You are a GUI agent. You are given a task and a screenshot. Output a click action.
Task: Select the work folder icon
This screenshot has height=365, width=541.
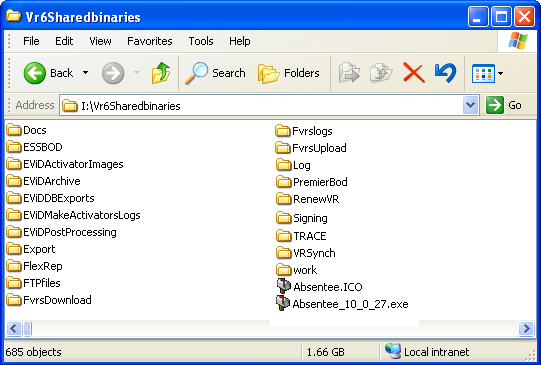[284, 269]
